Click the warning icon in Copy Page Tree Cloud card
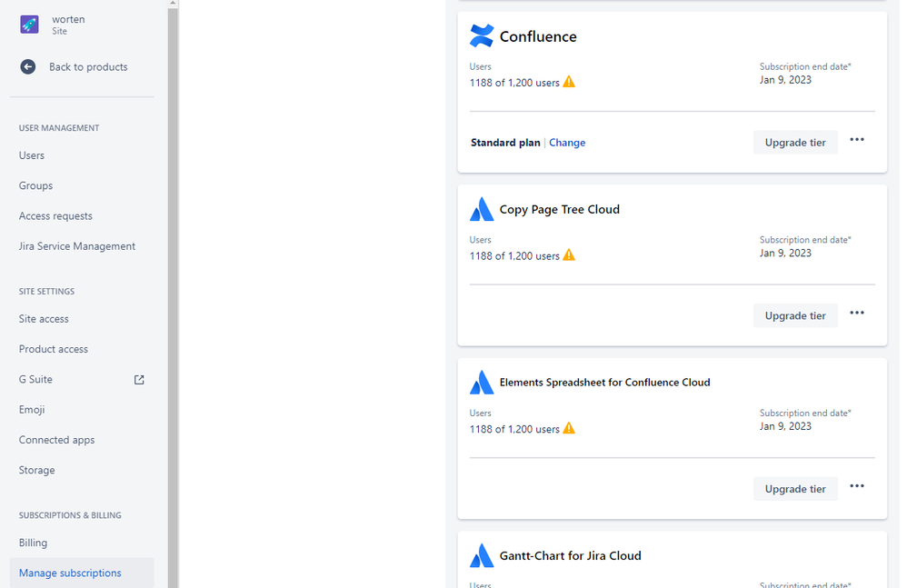The width and height of the screenshot is (907, 588). point(569,255)
